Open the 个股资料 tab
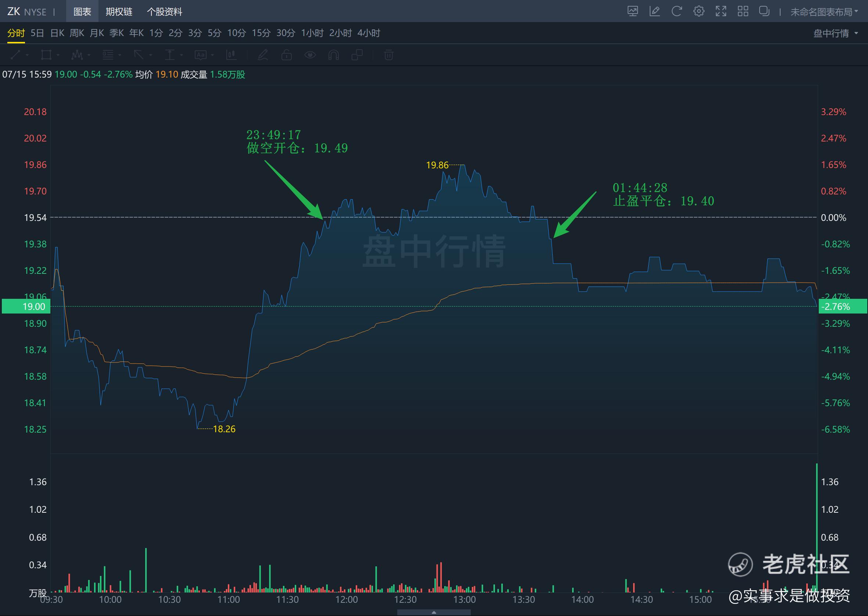The width and height of the screenshot is (868, 616). 164,12
